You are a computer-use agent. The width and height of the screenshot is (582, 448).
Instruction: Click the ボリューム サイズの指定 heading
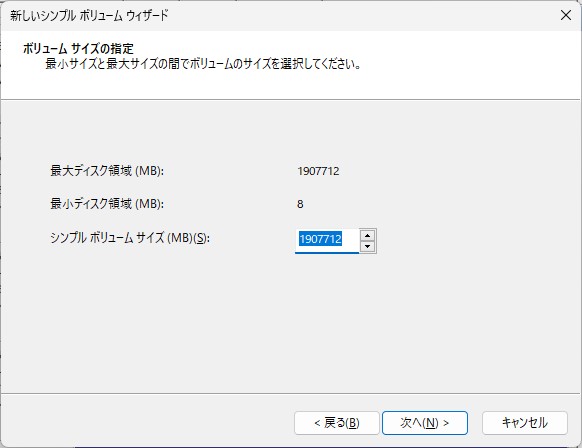(x=78, y=48)
